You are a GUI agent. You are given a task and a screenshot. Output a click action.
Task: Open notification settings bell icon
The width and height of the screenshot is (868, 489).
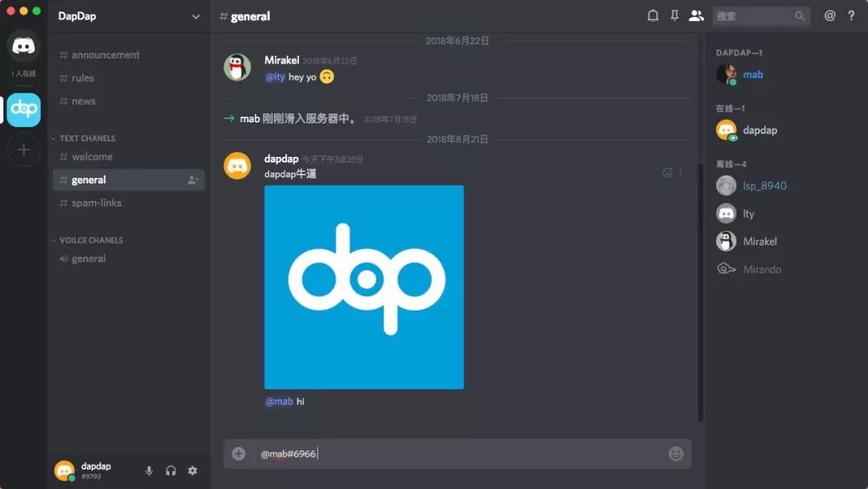tap(653, 16)
